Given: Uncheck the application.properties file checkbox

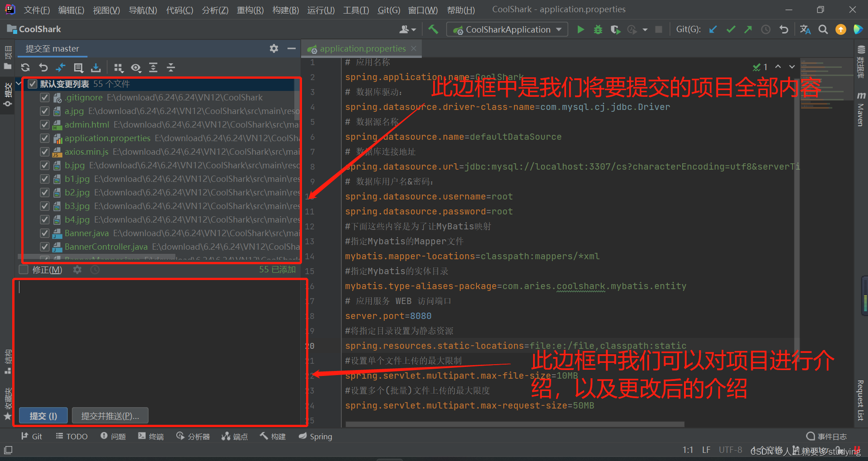Looking at the screenshot, I should [44, 138].
